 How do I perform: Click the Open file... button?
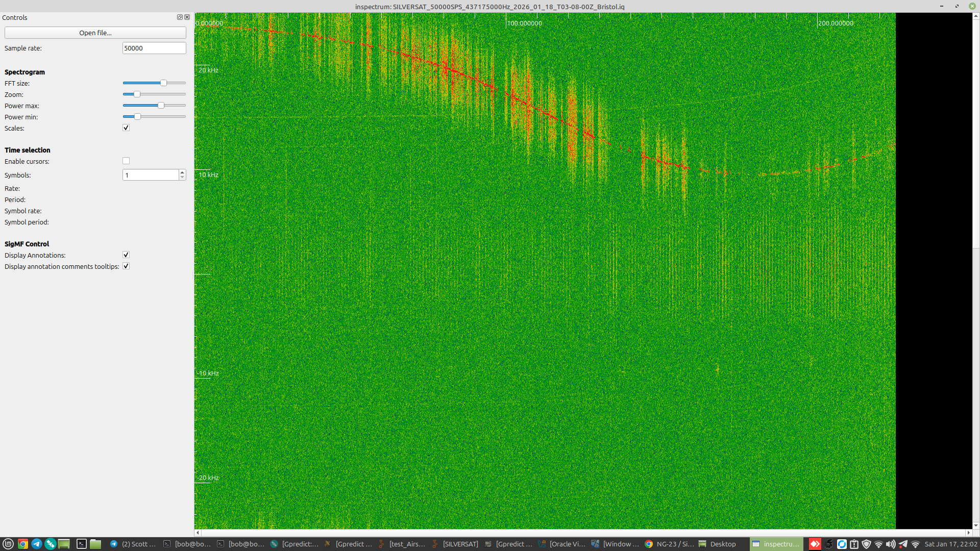(x=95, y=33)
